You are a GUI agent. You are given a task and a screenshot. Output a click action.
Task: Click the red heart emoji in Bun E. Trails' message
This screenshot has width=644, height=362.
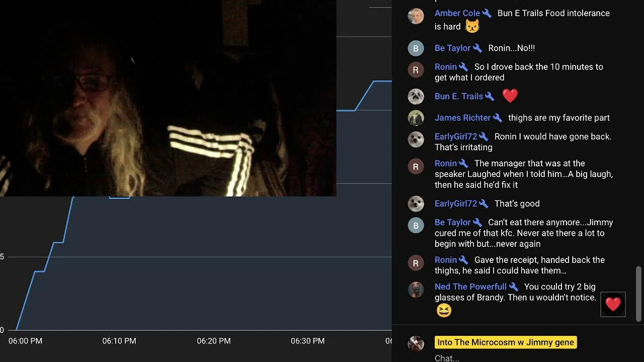(510, 96)
